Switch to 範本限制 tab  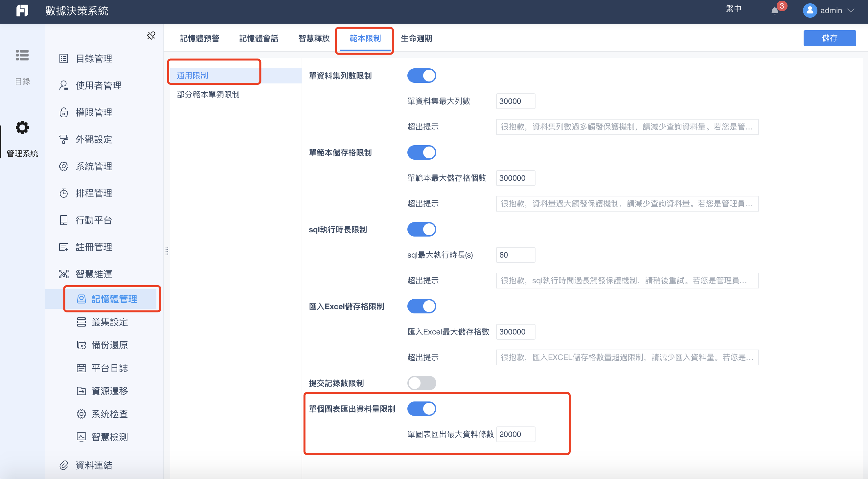click(365, 38)
